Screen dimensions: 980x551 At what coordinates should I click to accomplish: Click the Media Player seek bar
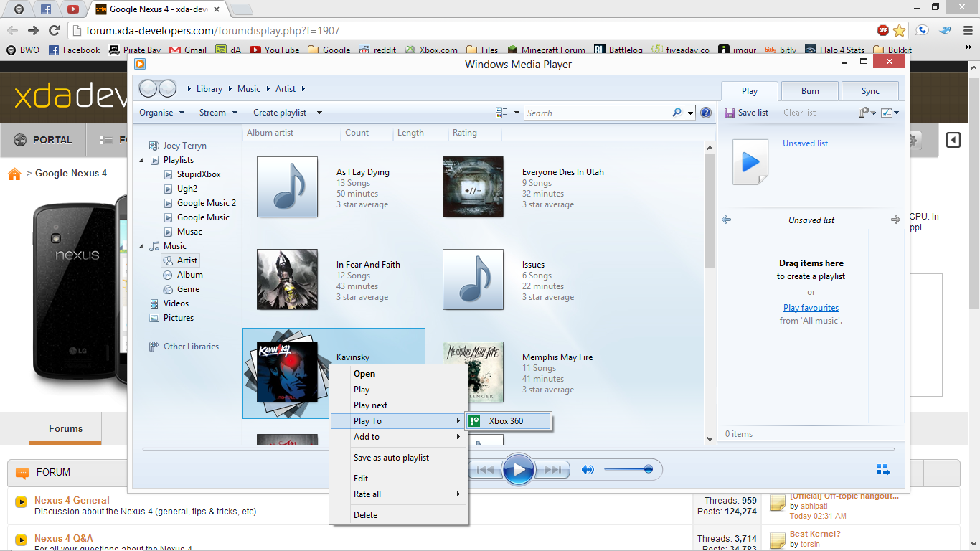(518, 449)
